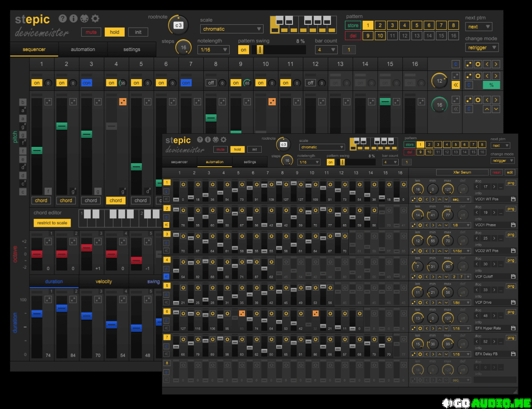
Task: Click pitch dice icon on step 1
Action: (x=48, y=102)
